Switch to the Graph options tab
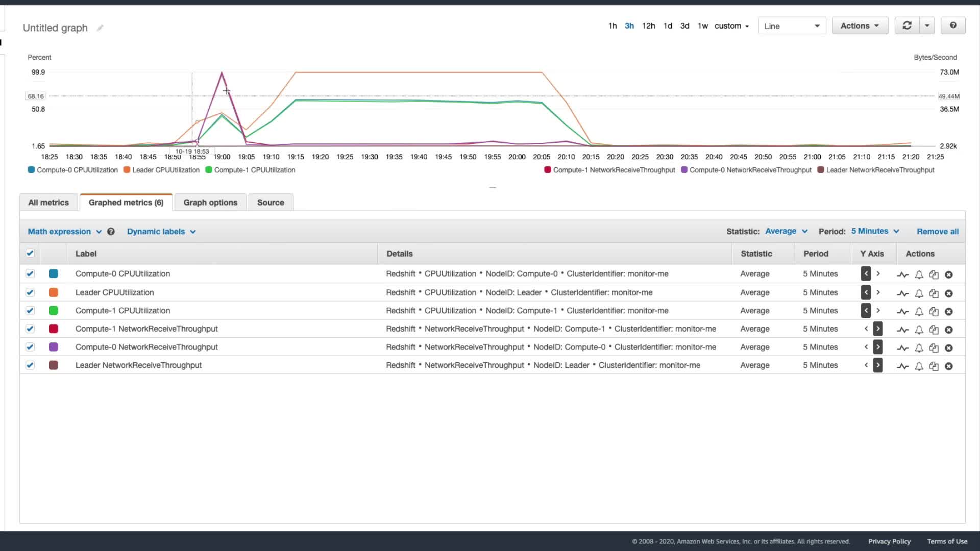The image size is (980, 551). click(210, 203)
